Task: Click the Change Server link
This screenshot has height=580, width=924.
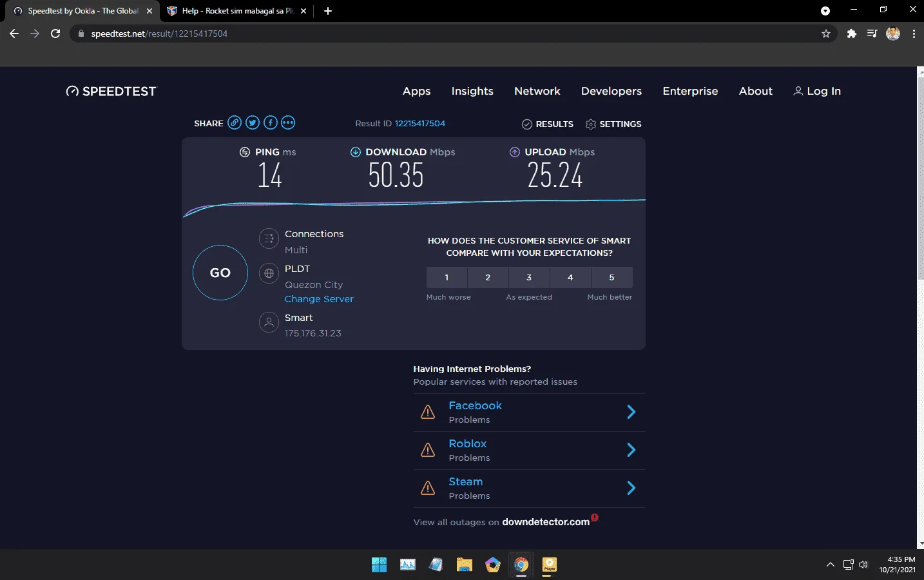Action: tap(319, 299)
